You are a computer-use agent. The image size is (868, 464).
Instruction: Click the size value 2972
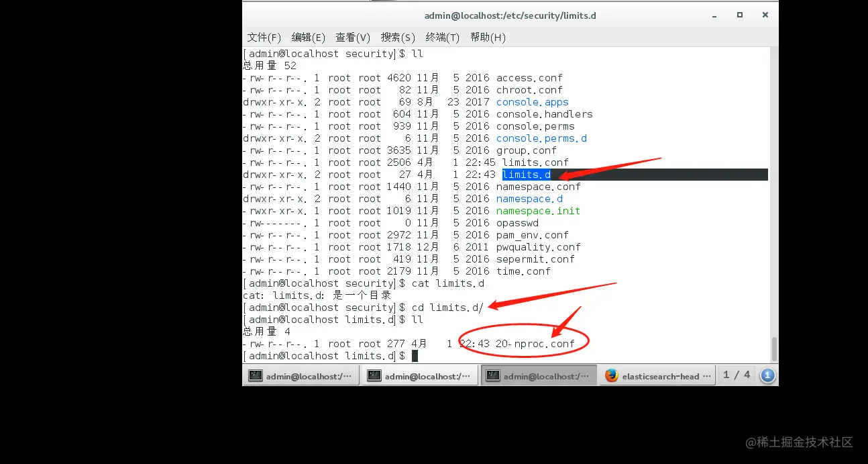399,235
